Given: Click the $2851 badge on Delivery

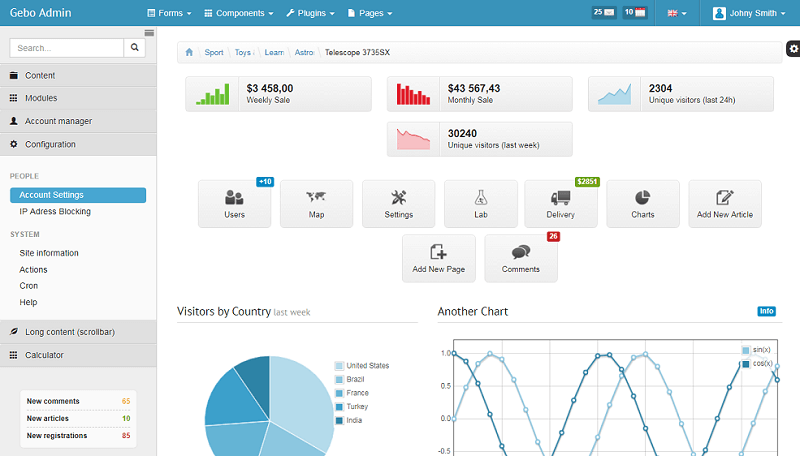Looking at the screenshot, I should click(x=587, y=182).
